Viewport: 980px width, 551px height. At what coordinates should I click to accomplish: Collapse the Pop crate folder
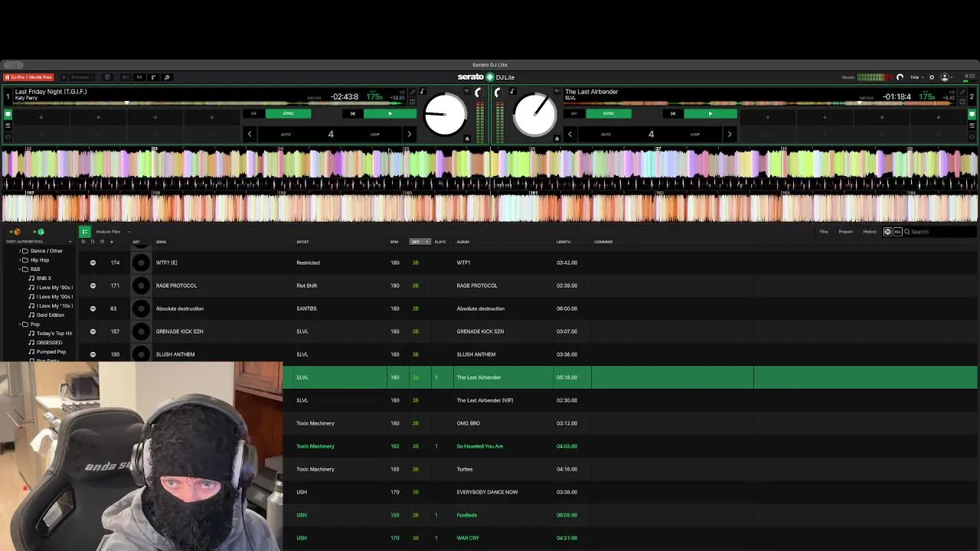tap(19, 324)
